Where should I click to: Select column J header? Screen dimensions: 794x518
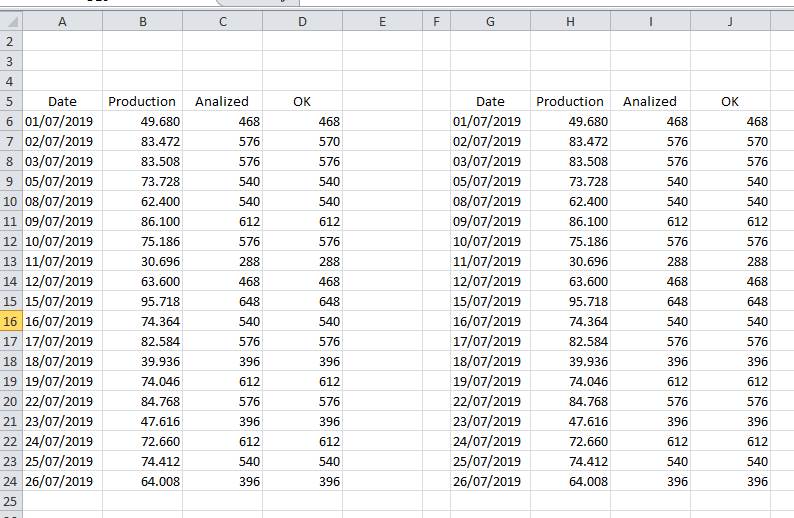pyautogui.click(x=730, y=21)
